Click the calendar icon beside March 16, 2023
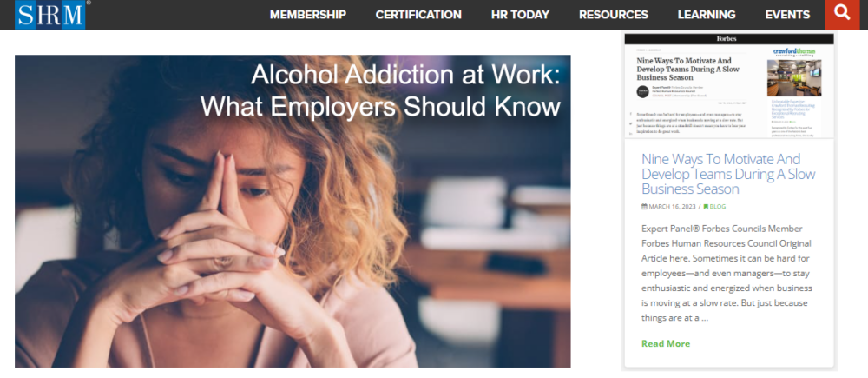Image resolution: width=868 pixels, height=378 pixels. click(x=644, y=207)
